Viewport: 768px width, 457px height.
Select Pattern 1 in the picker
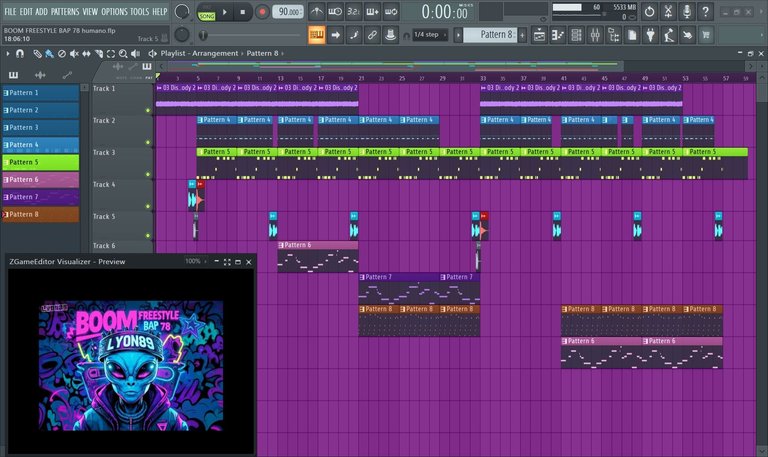point(41,93)
